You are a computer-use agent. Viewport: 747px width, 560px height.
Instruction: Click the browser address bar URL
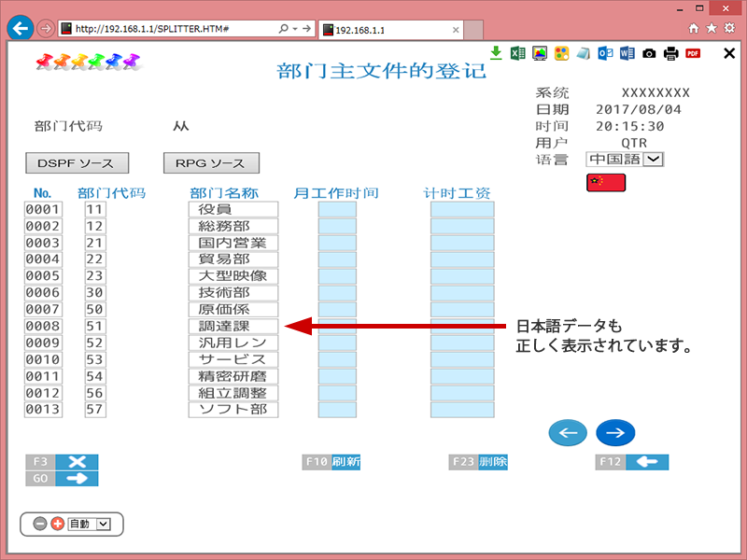tap(152, 29)
